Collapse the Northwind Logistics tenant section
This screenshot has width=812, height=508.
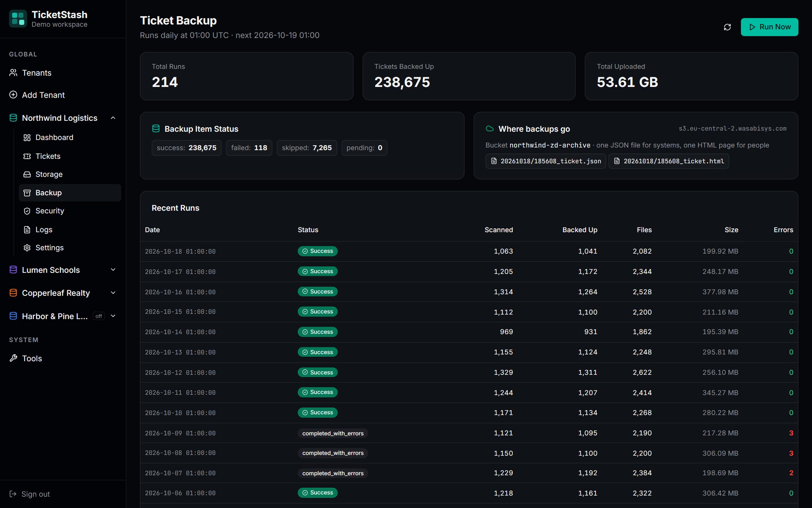pyautogui.click(x=113, y=118)
